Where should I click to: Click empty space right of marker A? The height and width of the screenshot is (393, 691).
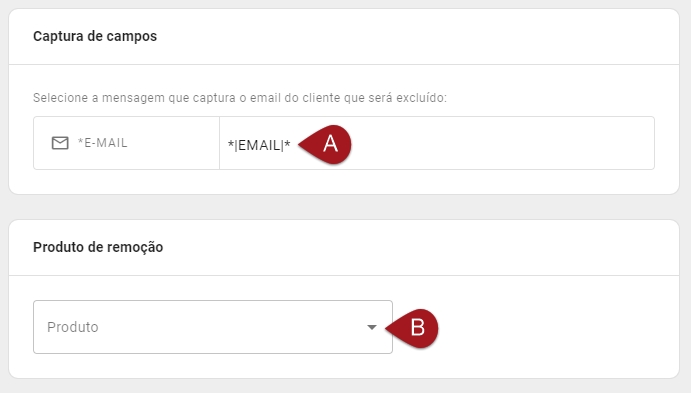(502, 143)
